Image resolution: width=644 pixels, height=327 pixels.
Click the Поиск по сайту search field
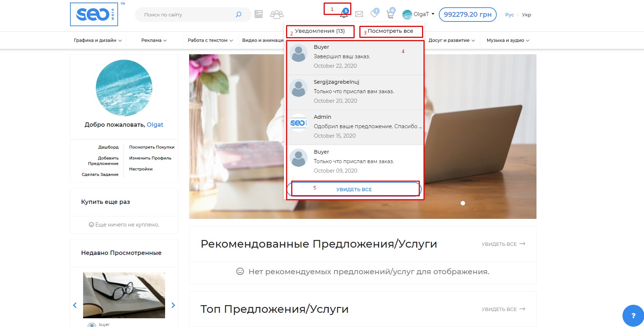(186, 15)
